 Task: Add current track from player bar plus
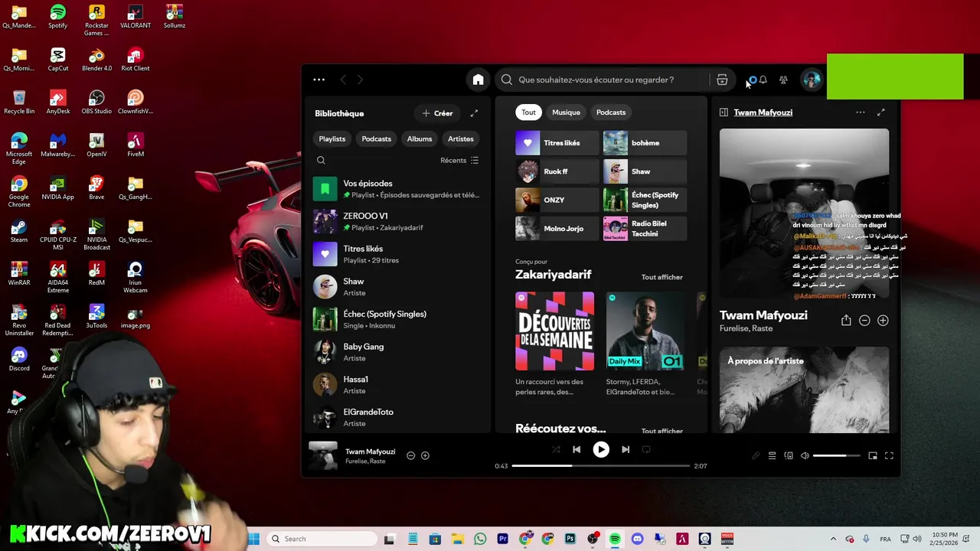[x=425, y=455]
